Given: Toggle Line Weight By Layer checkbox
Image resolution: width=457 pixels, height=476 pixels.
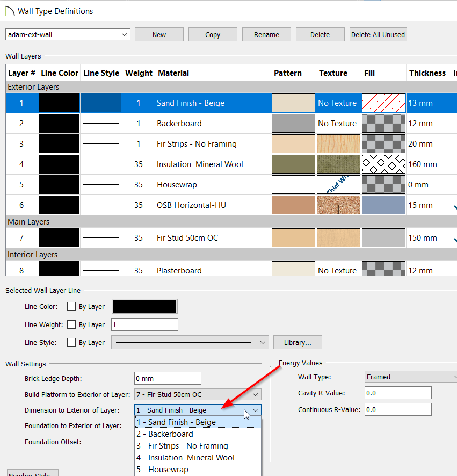Looking at the screenshot, I should (x=71, y=324).
